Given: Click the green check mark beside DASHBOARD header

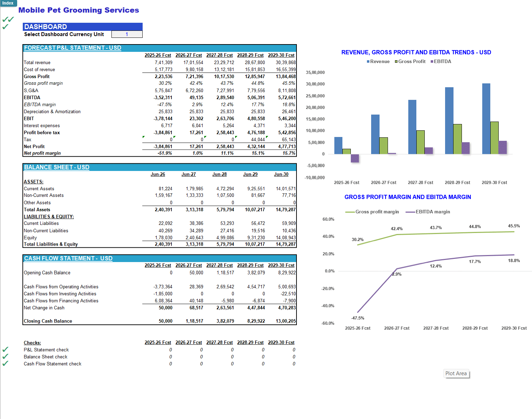Looking at the screenshot, I should 5,27.
